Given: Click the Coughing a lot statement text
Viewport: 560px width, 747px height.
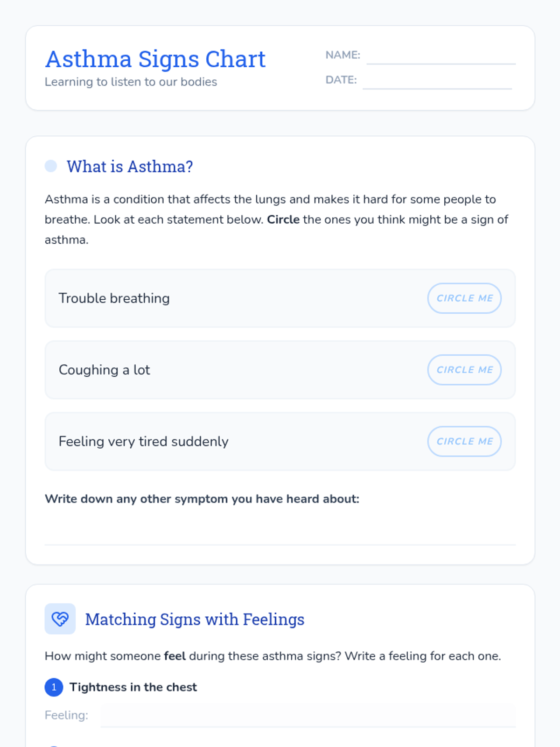Looking at the screenshot, I should click(105, 370).
